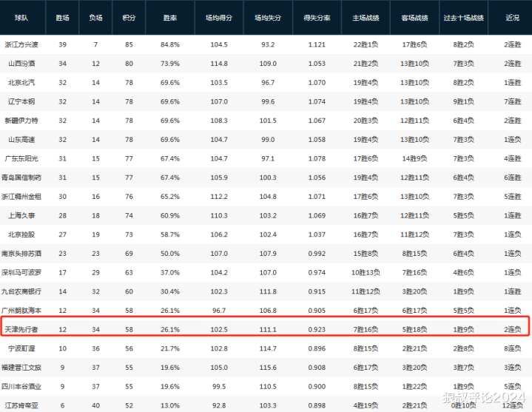The height and width of the screenshot is (412, 532).
Task: Select team name 山东高速
Action: 21,139
